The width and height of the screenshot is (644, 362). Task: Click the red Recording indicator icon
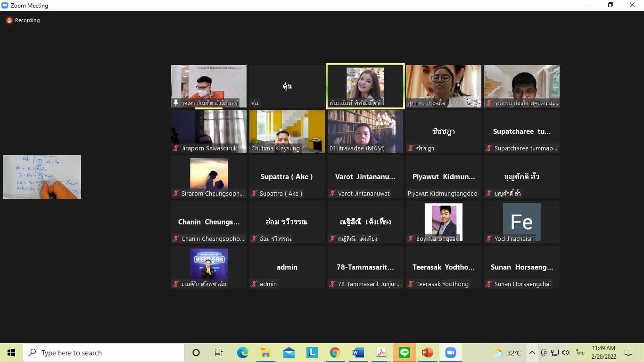[x=9, y=20]
